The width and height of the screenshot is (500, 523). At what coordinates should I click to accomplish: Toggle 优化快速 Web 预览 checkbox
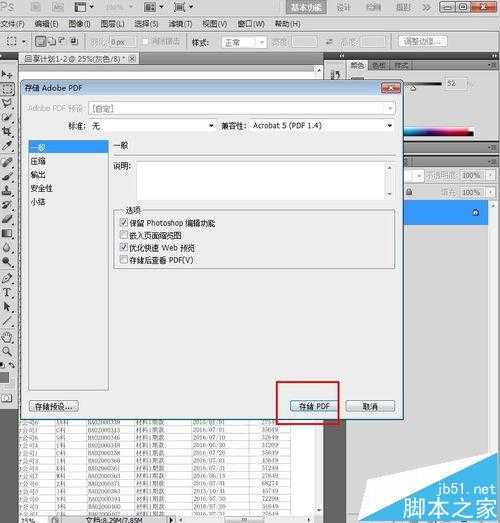click(x=124, y=247)
